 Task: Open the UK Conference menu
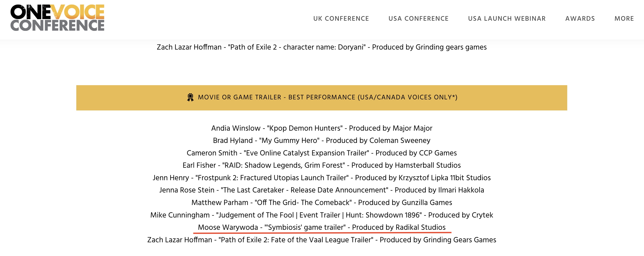coord(341,19)
